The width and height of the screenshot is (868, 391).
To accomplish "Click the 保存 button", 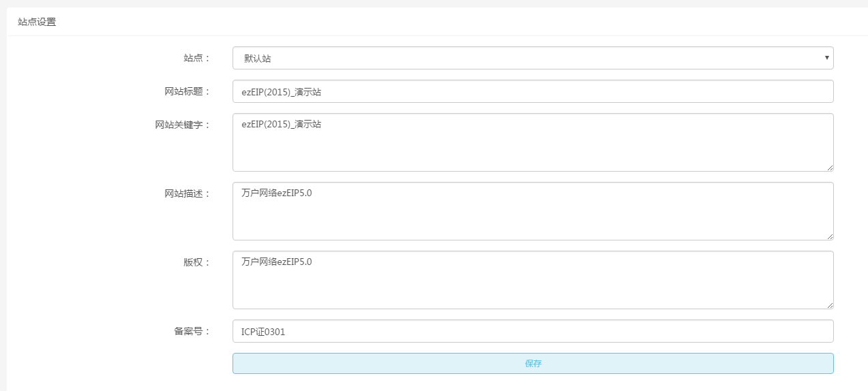I will point(533,363).
